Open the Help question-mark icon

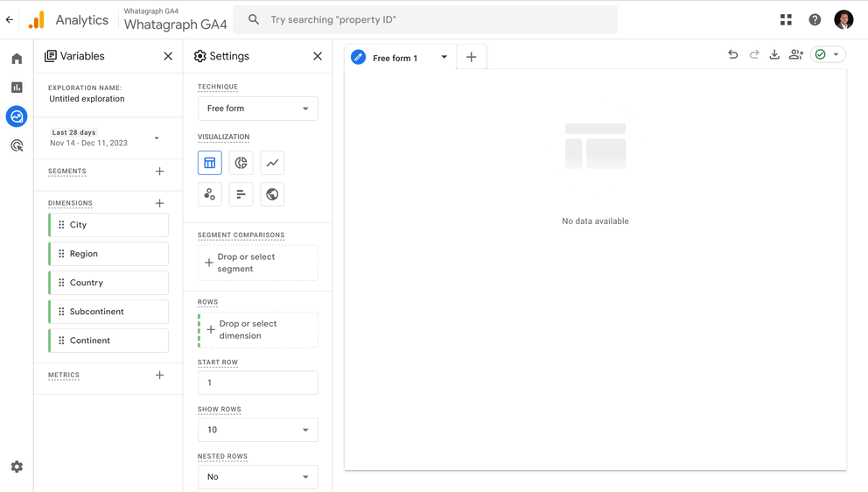[x=815, y=20]
